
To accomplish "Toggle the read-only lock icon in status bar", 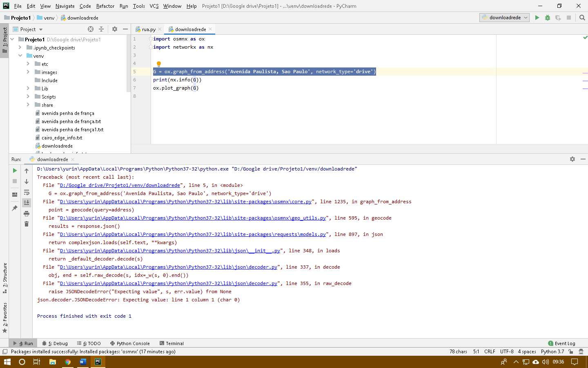I will [571, 351].
